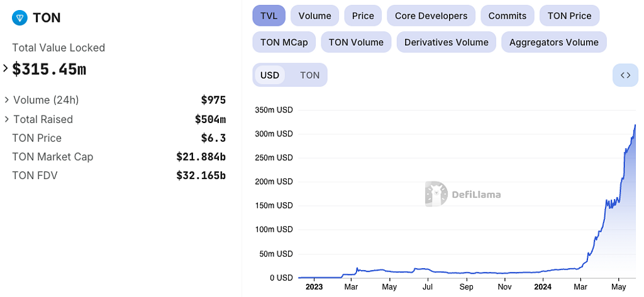This screenshot has height=297, width=644.
Task: Click the chart peak near May 2024
Action: 635,126
